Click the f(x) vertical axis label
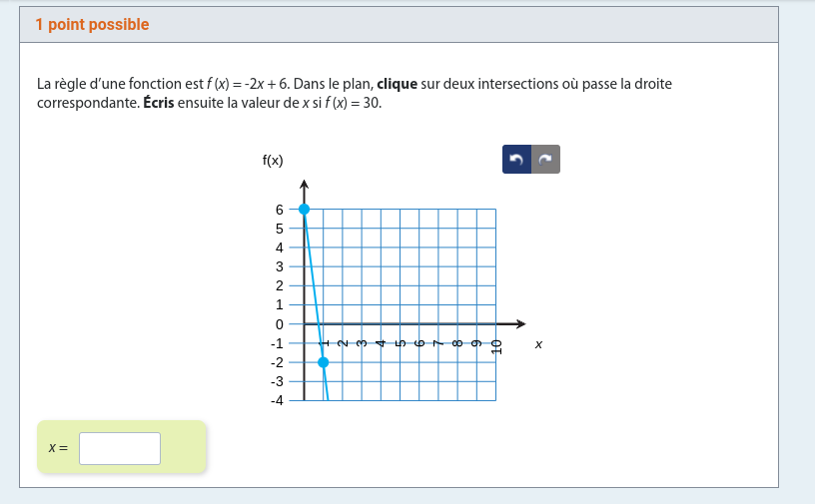The width and height of the screenshot is (815, 504). (273, 160)
